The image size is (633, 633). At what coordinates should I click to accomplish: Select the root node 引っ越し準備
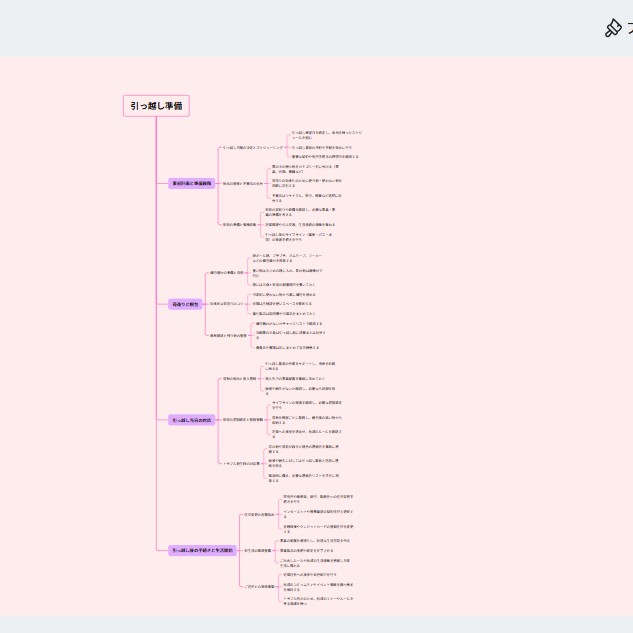pyautogui.click(x=156, y=106)
